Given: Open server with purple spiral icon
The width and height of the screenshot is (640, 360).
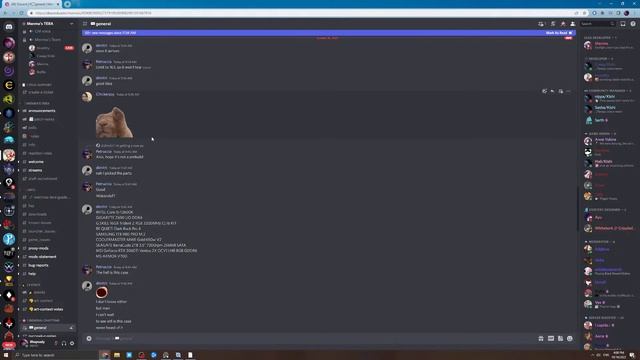Looking at the screenshot, I should pos(9,71).
